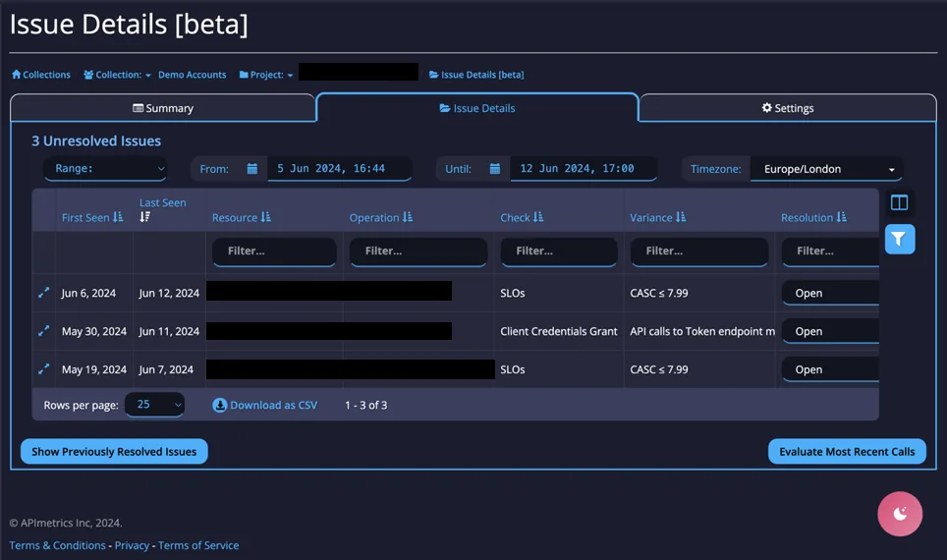Click the Resource filter field

[274, 252]
